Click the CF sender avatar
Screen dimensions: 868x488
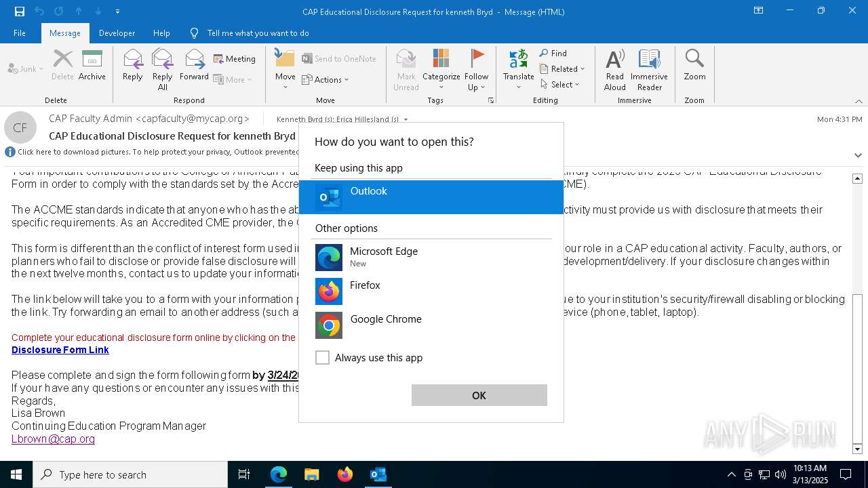(20, 127)
